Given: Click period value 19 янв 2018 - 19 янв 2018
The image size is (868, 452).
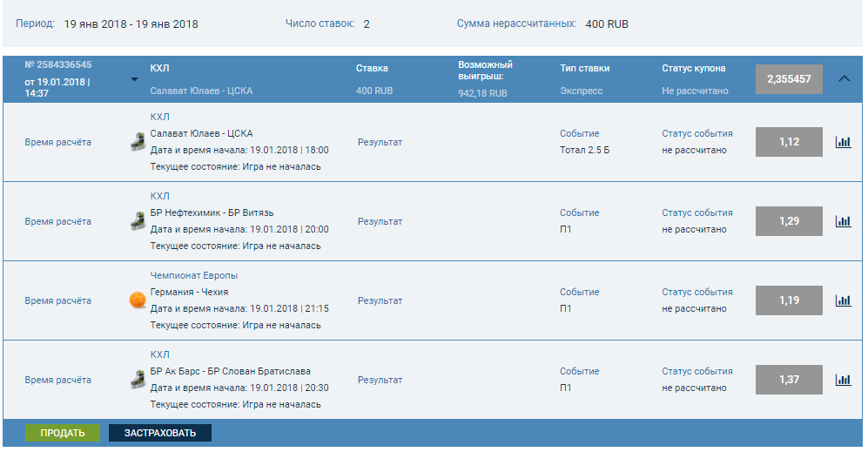Looking at the screenshot, I should [x=131, y=24].
